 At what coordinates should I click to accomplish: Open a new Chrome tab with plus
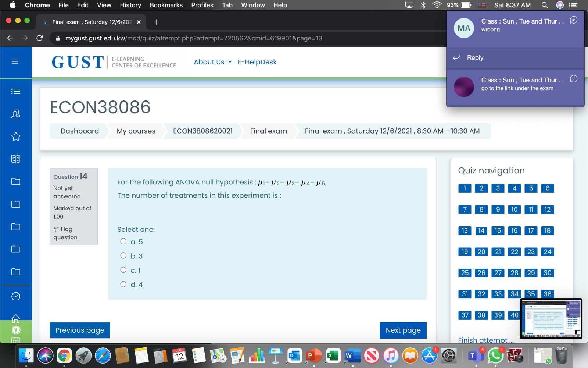pyautogui.click(x=156, y=22)
